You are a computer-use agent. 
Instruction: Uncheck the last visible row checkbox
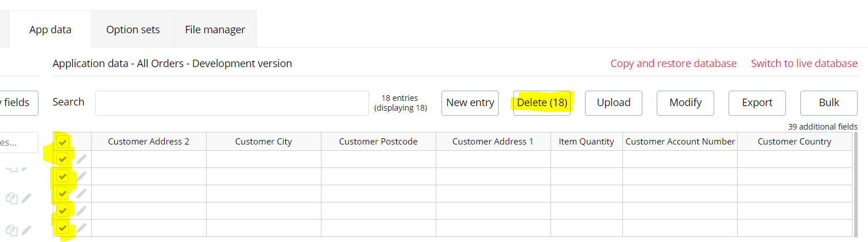pyautogui.click(x=63, y=228)
